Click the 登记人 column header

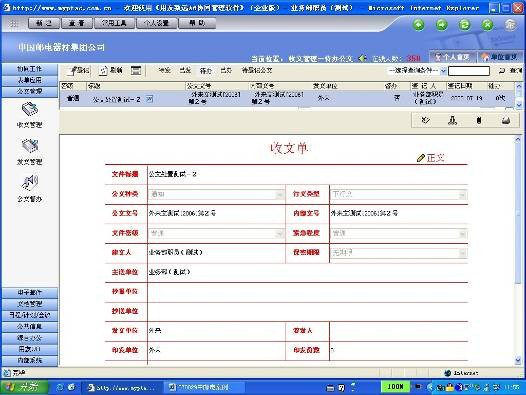click(428, 86)
